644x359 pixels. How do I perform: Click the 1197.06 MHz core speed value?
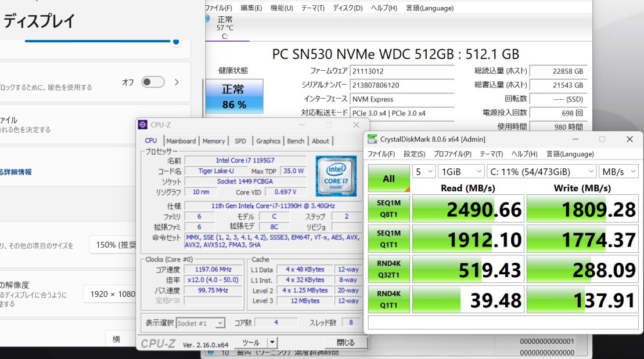click(x=213, y=269)
